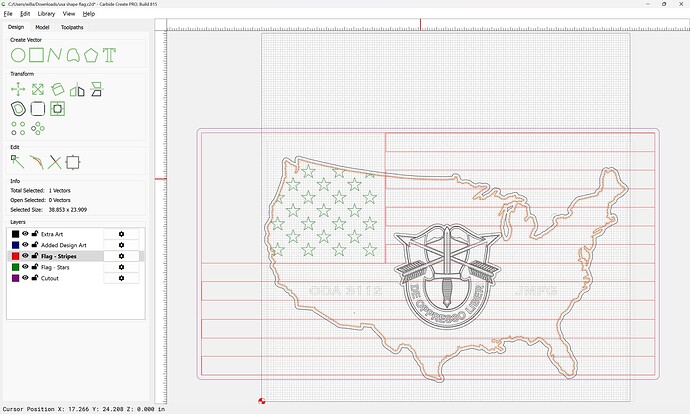Viewport: 690px width, 414px height.
Task: Choose the Mirror/Flip transform tool
Action: coord(77,89)
